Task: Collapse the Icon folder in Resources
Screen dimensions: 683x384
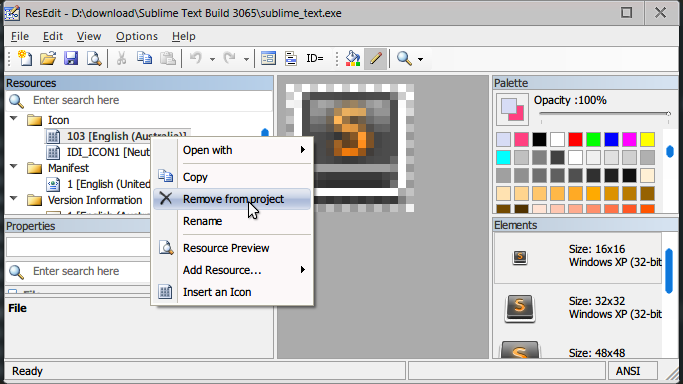Action: tap(14, 118)
